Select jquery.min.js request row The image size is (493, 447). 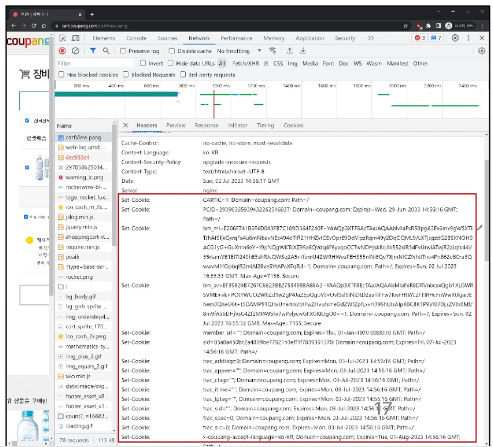pos(84,227)
